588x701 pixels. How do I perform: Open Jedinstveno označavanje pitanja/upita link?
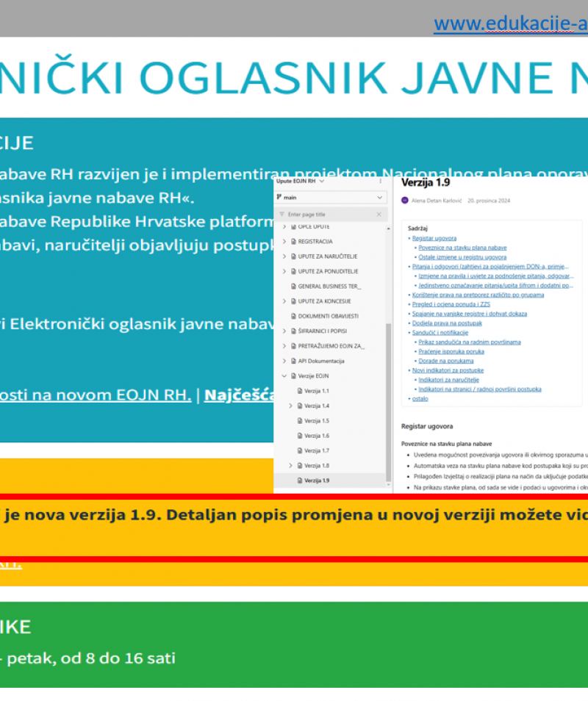(x=495, y=285)
